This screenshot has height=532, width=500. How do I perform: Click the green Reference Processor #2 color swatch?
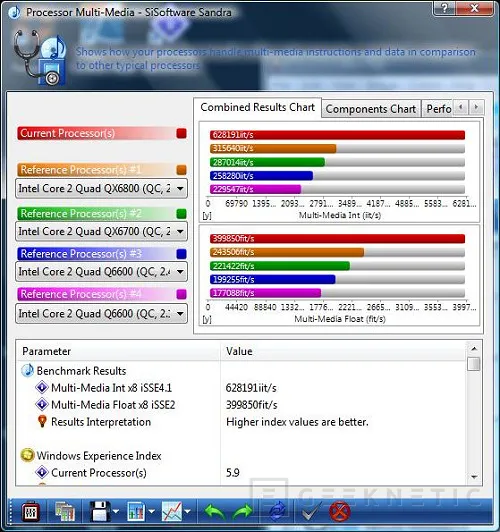click(181, 214)
